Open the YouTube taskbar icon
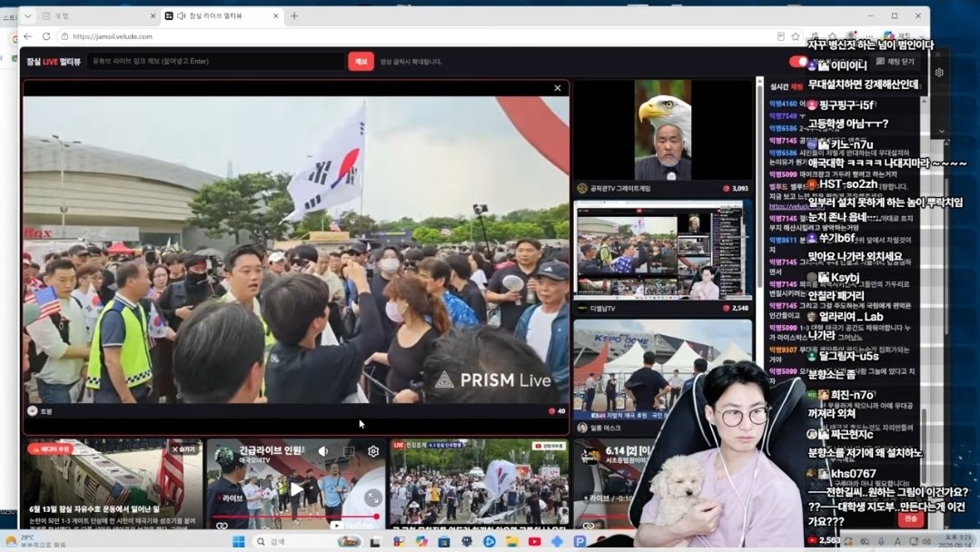The height and width of the screenshot is (552, 980). pos(534,541)
